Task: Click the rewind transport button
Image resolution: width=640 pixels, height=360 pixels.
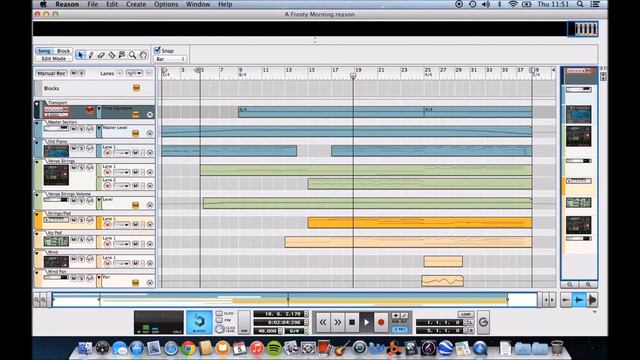Action: 323,322
